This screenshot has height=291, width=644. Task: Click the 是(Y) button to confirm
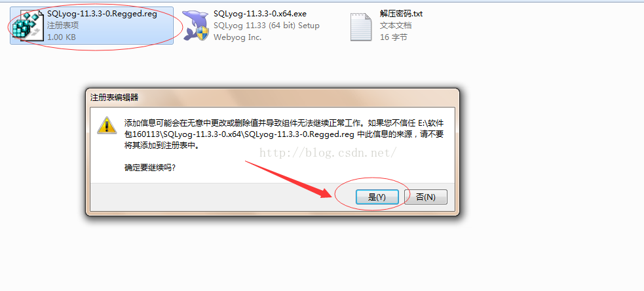tap(377, 197)
